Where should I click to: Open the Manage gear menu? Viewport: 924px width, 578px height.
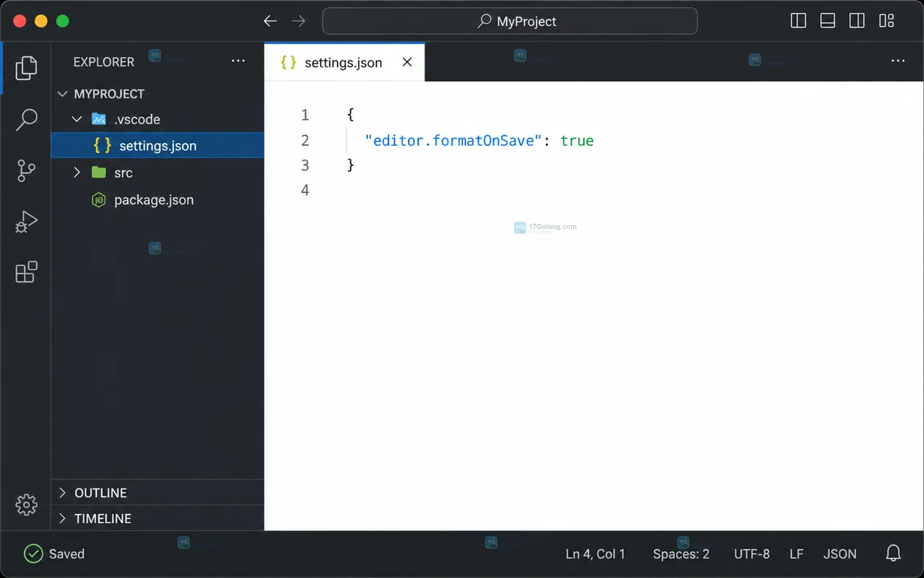[x=26, y=504]
